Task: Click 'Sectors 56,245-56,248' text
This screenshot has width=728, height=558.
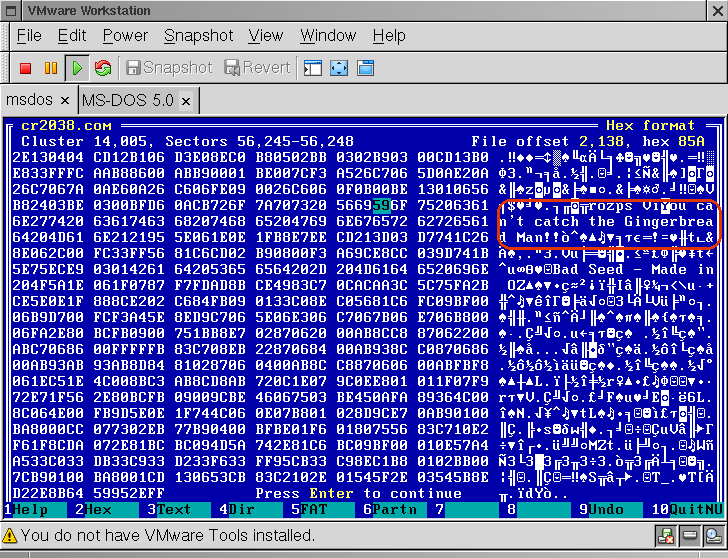Action: tap(260, 142)
